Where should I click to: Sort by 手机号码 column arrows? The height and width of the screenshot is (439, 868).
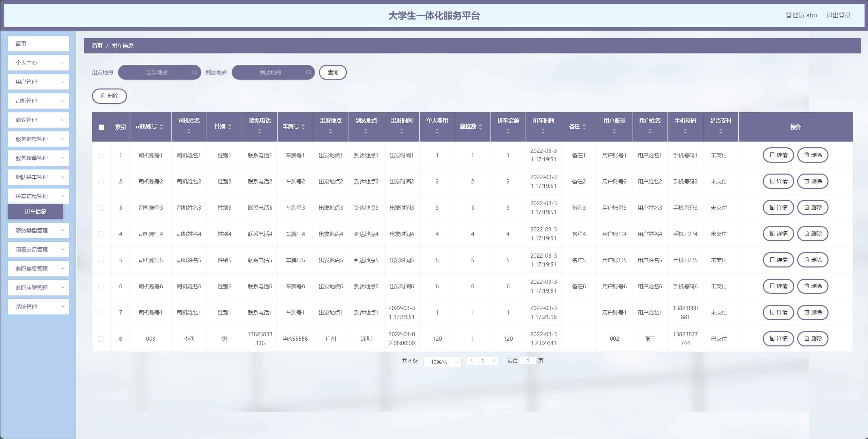click(x=685, y=131)
